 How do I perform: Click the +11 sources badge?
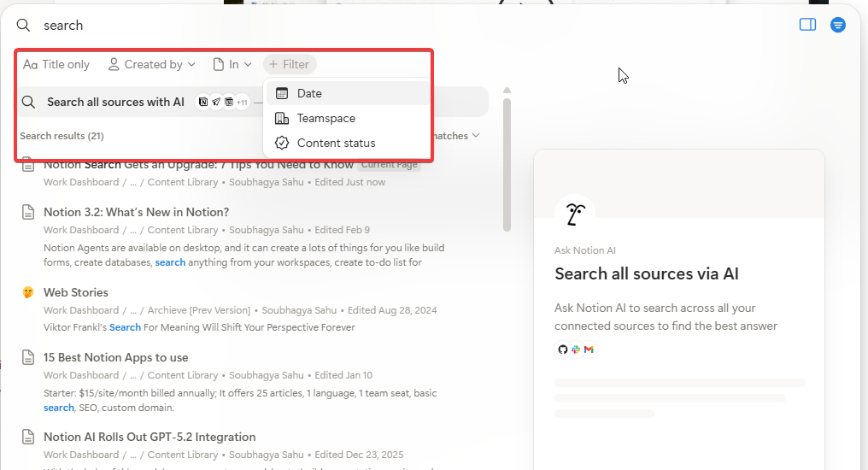pyautogui.click(x=242, y=103)
